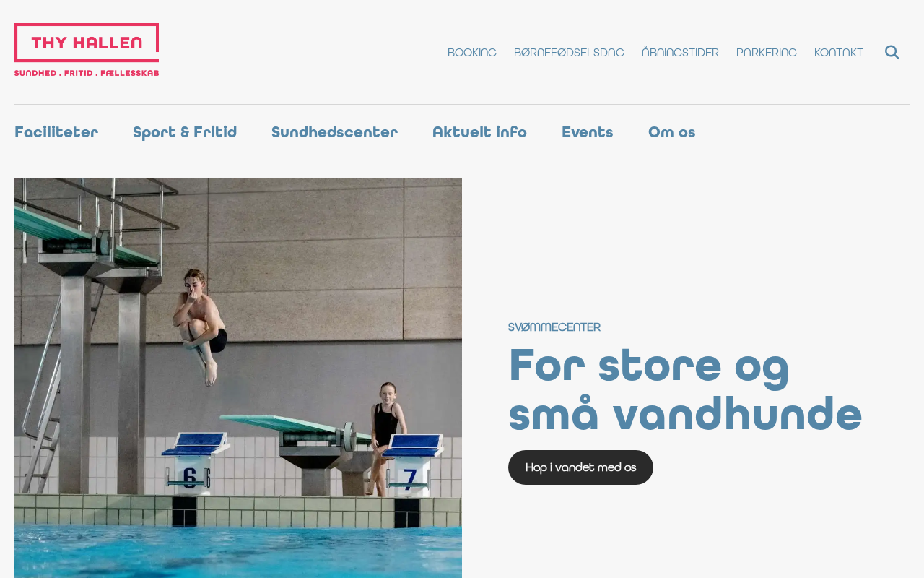
Task: Go to Børnefødselsdag page
Action: point(569,53)
